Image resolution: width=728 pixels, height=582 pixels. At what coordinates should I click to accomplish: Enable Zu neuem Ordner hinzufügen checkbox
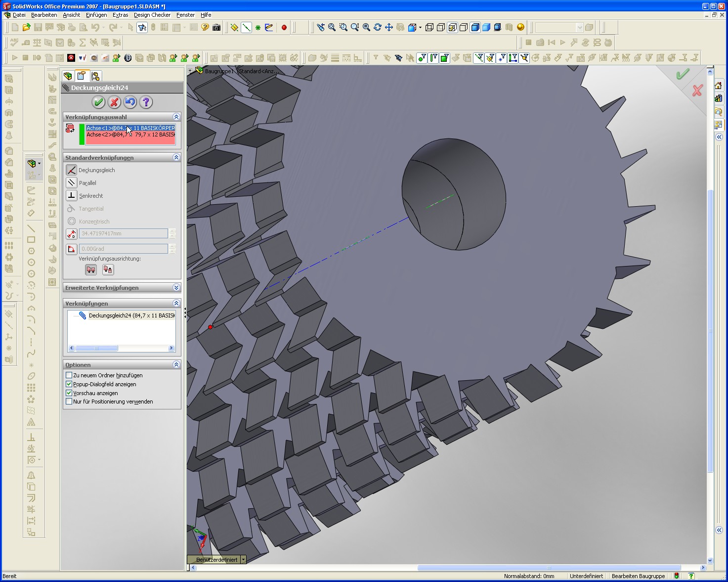click(x=69, y=375)
